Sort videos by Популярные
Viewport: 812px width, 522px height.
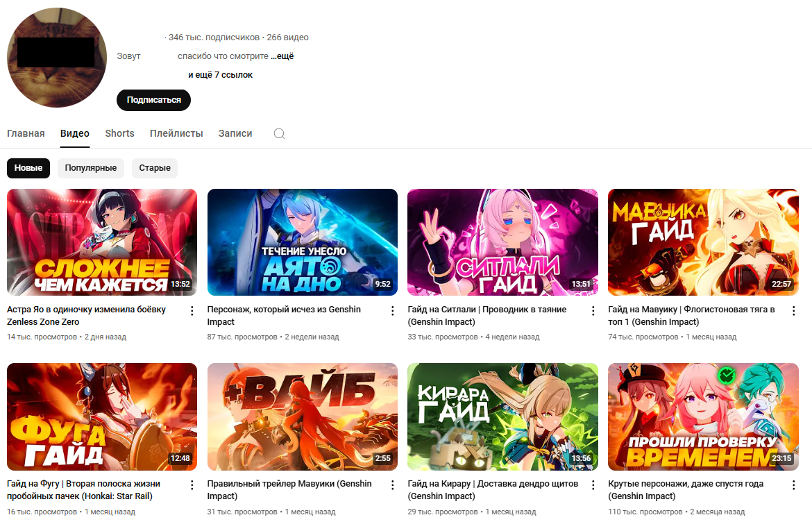click(91, 168)
